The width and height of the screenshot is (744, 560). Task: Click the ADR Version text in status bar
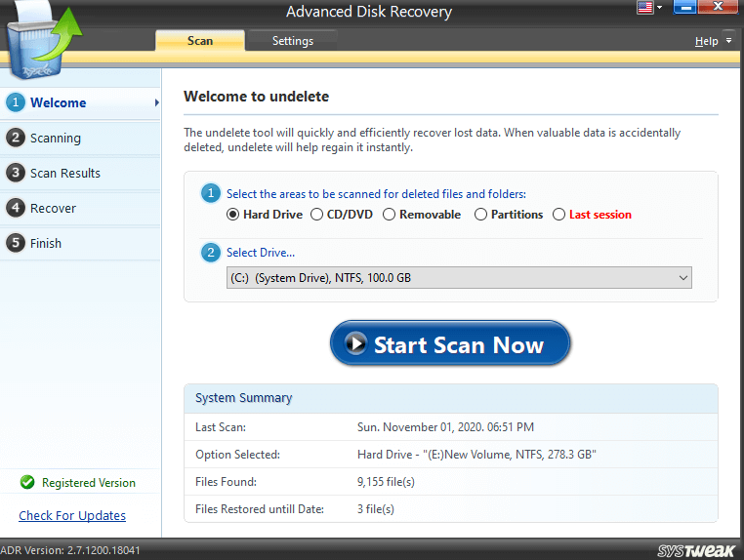pos(70,550)
